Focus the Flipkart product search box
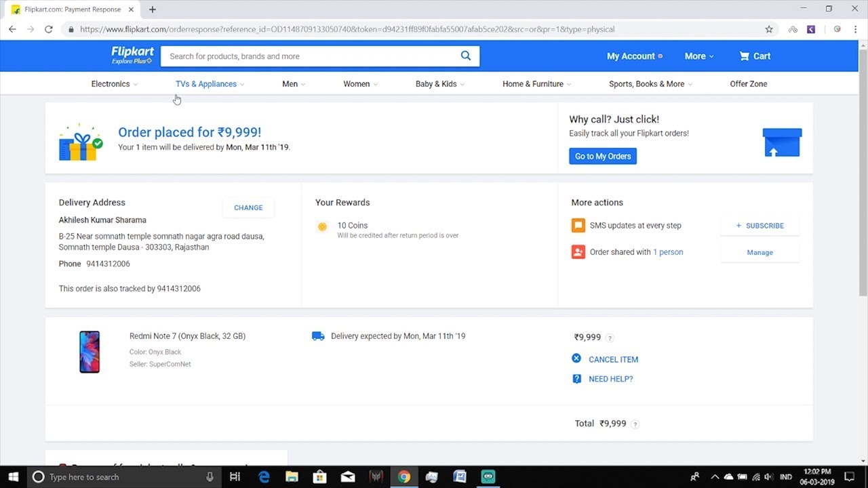Viewport: 868px width, 488px height. coord(311,56)
